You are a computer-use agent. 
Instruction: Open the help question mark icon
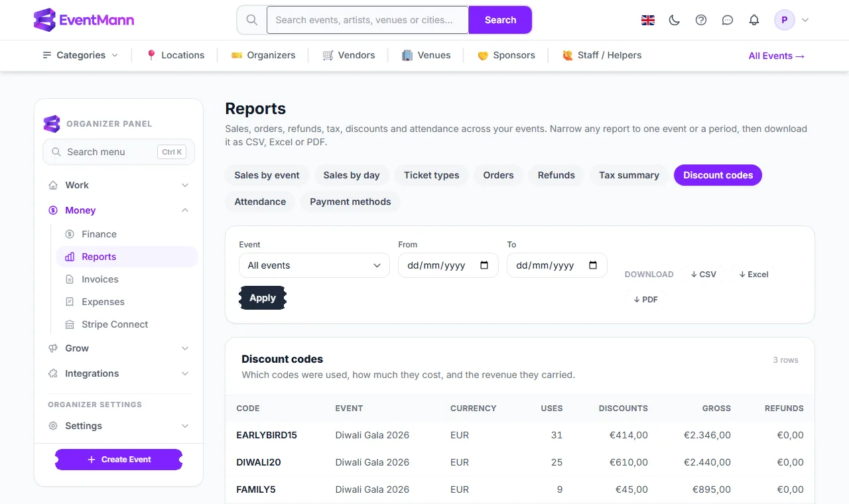point(701,20)
